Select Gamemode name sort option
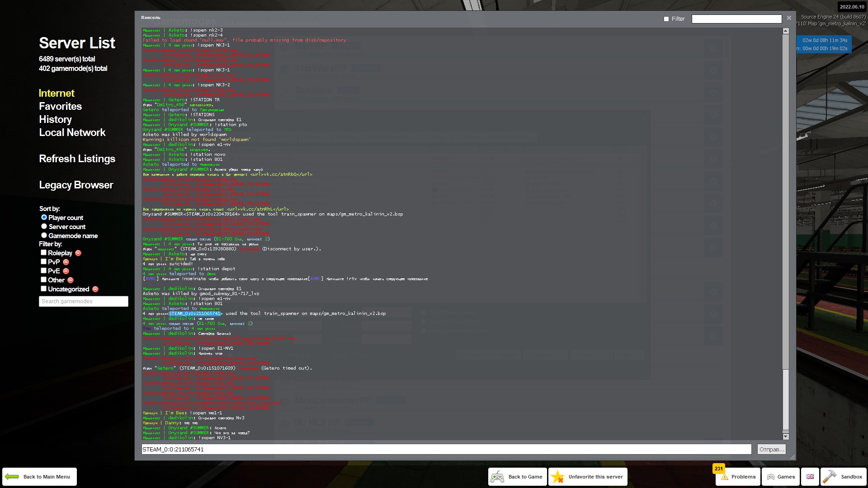This screenshot has width=868, height=488. (x=44, y=235)
